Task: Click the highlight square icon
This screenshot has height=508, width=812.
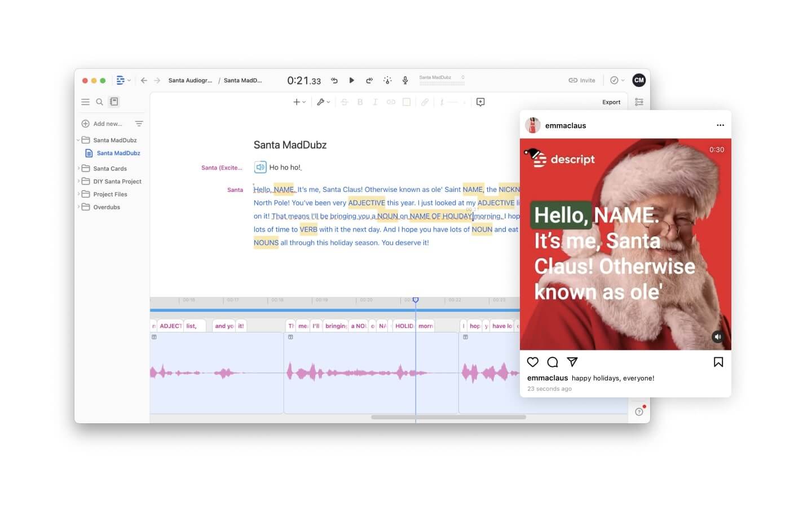Action: 406,102
